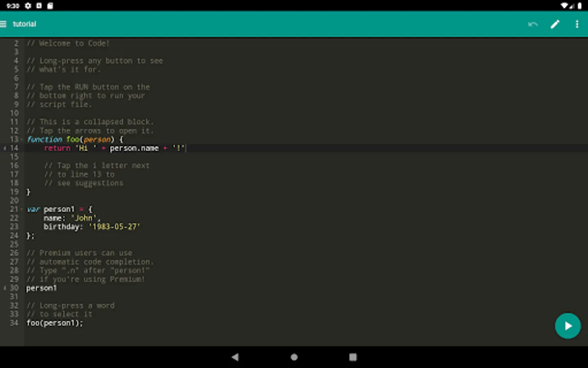Open the hamburger navigation menu
Image resolution: width=588 pixels, height=368 pixels.
(3, 24)
